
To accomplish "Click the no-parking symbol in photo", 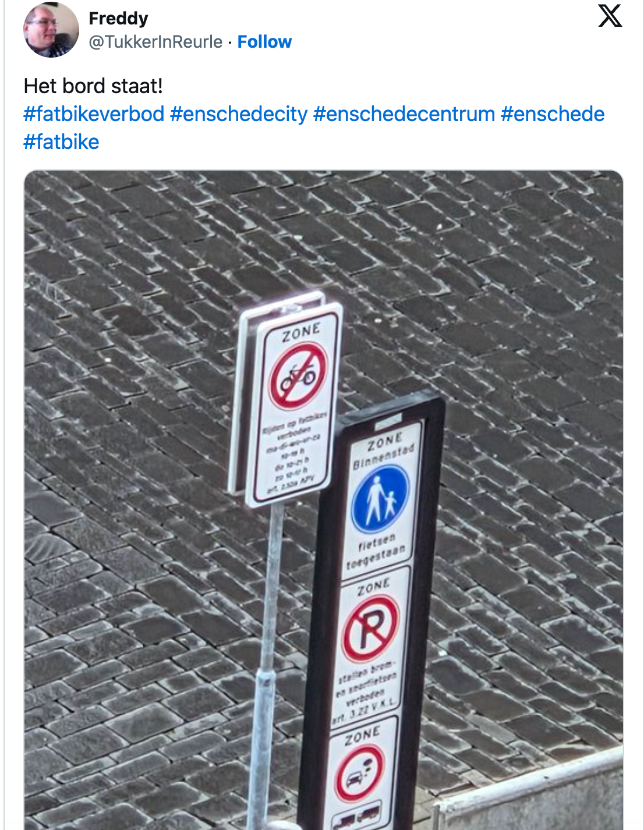I will [371, 629].
